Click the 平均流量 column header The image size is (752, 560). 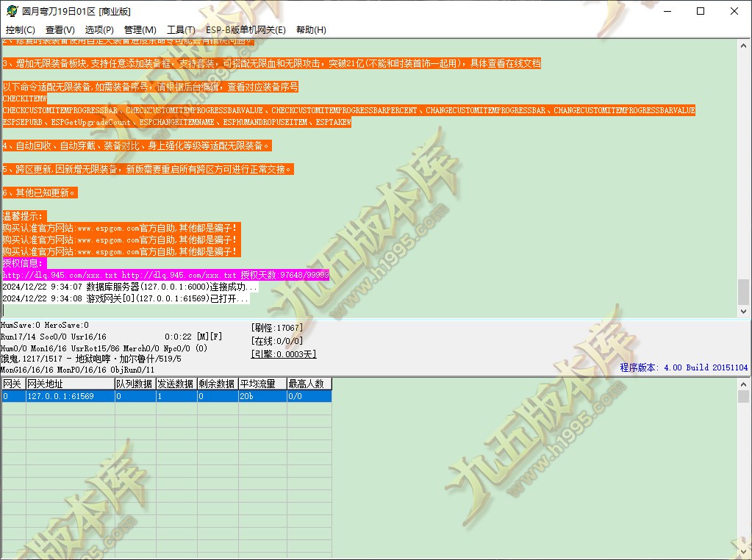click(x=262, y=384)
